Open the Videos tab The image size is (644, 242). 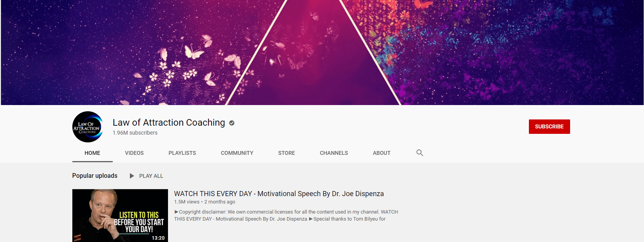point(134,153)
